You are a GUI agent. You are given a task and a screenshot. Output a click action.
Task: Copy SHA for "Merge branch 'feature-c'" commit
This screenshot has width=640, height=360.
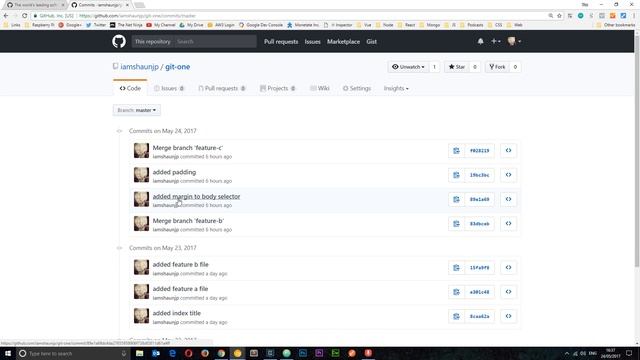tap(456, 151)
